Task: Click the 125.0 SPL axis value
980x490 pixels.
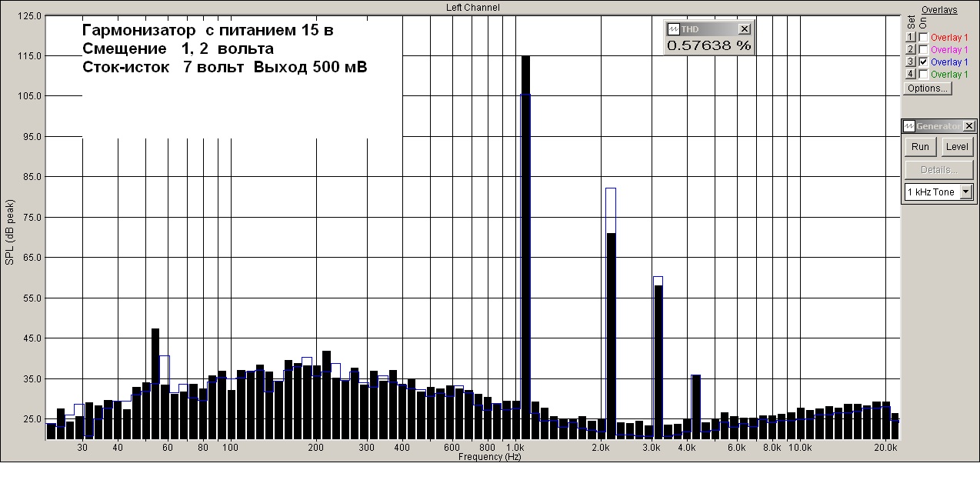Action: coord(28,16)
